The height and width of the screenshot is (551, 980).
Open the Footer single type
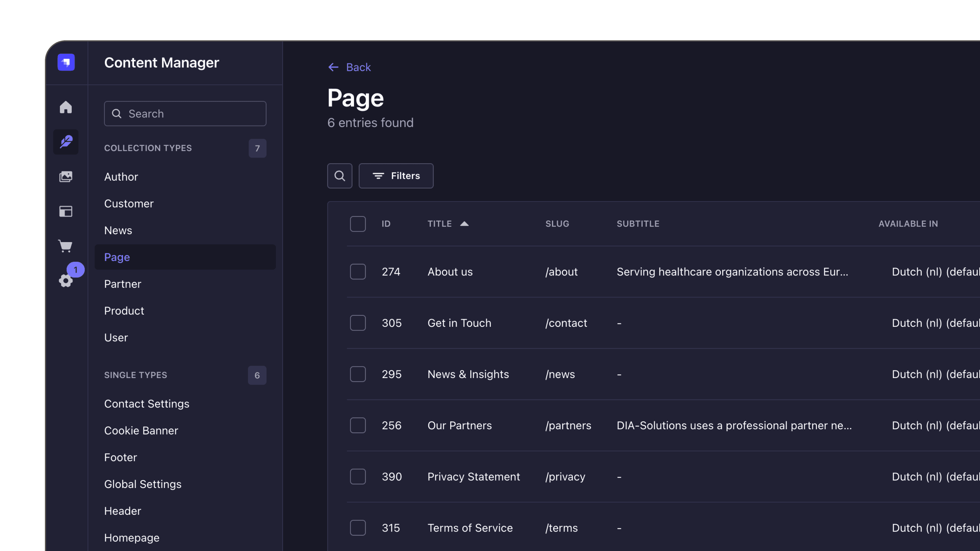120,457
